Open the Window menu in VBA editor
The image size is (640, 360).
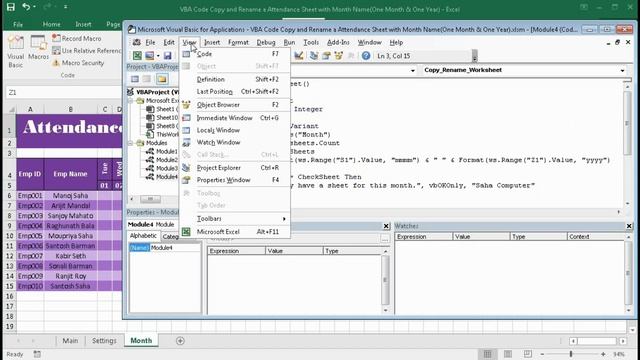[369, 42]
